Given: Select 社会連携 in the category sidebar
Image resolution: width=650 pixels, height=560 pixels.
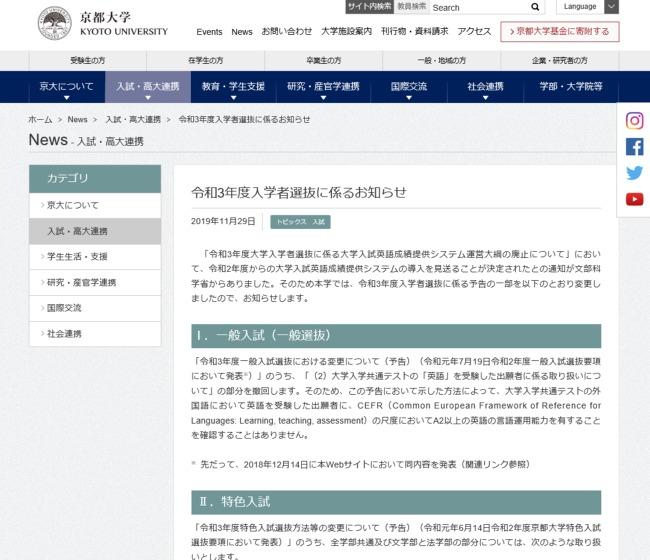Looking at the screenshot, I should (95, 334).
